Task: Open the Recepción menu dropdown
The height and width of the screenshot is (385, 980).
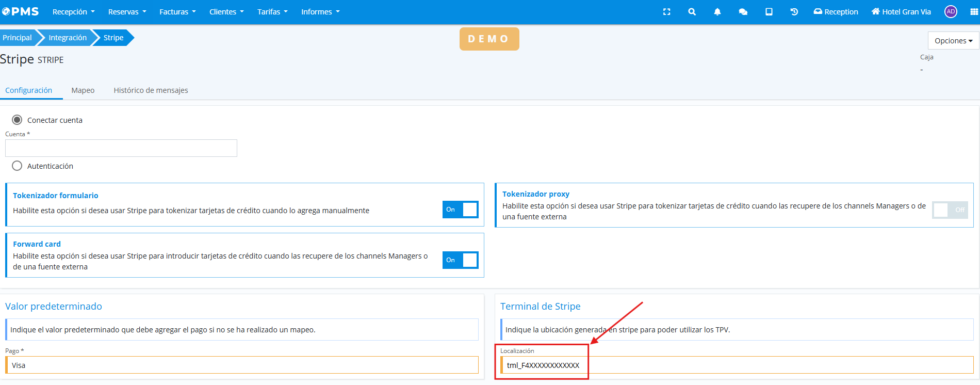Action: [73, 12]
